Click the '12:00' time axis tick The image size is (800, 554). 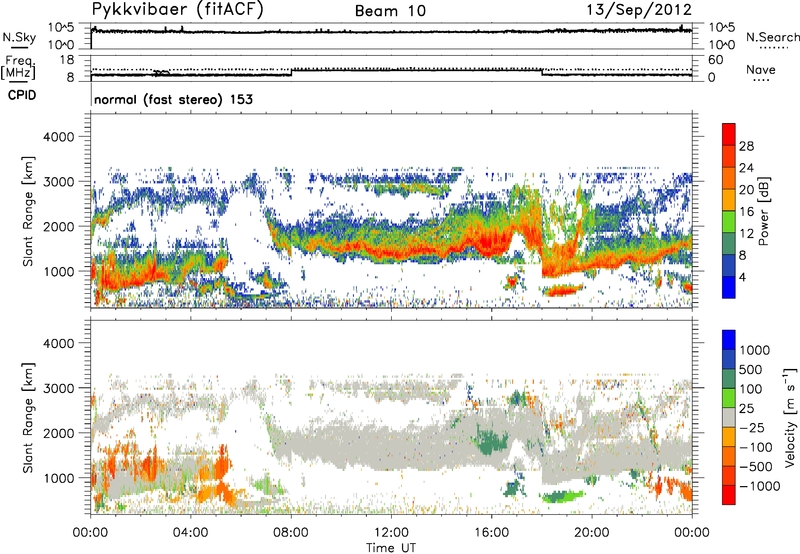[391, 532]
